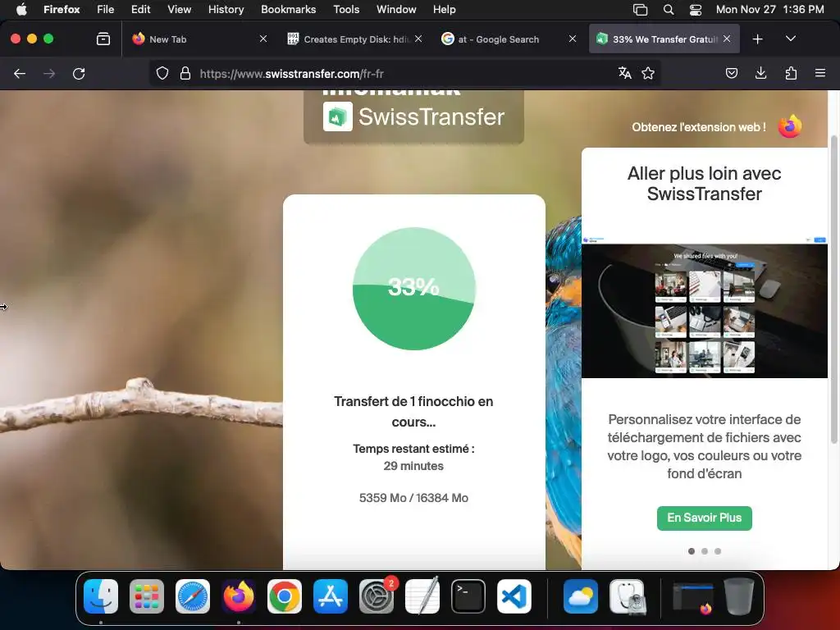Click Obtenez l'extension web link
The width and height of the screenshot is (840, 630).
[x=699, y=127]
